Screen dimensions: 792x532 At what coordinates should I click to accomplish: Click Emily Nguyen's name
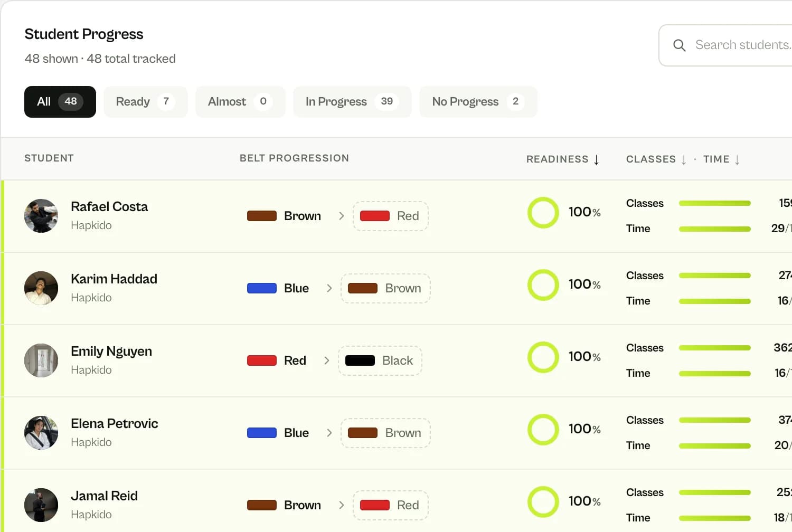click(x=111, y=351)
